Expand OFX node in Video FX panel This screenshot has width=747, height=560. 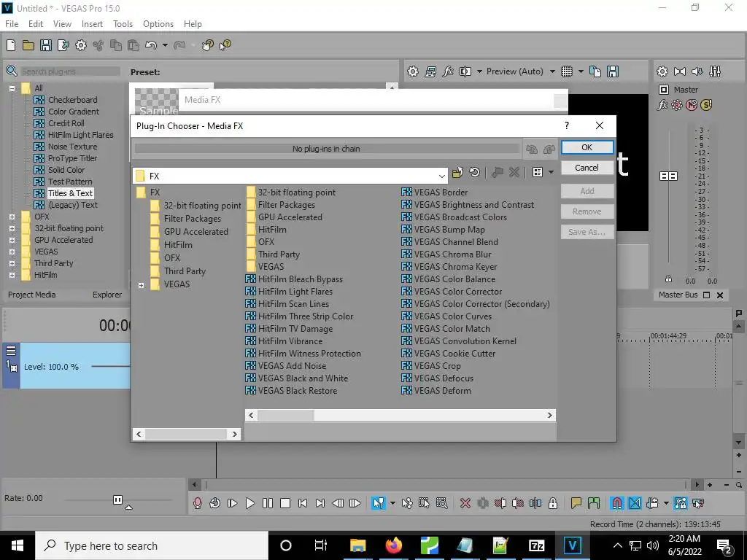point(12,217)
